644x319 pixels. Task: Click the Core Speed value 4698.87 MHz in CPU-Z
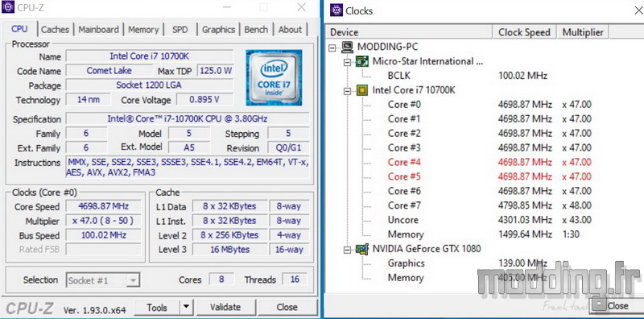[x=103, y=206]
